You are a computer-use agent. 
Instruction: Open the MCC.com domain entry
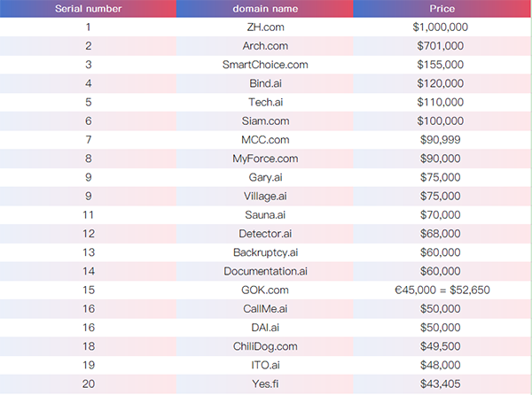265,140
